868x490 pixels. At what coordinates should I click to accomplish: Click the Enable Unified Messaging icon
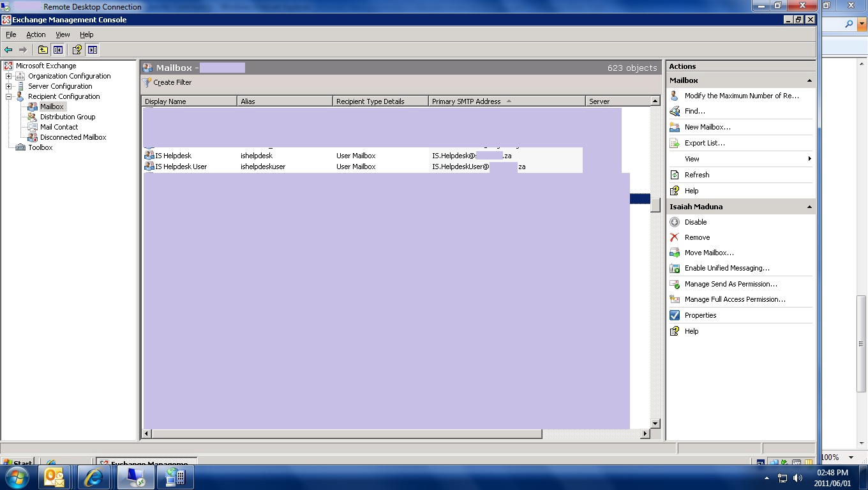point(675,269)
